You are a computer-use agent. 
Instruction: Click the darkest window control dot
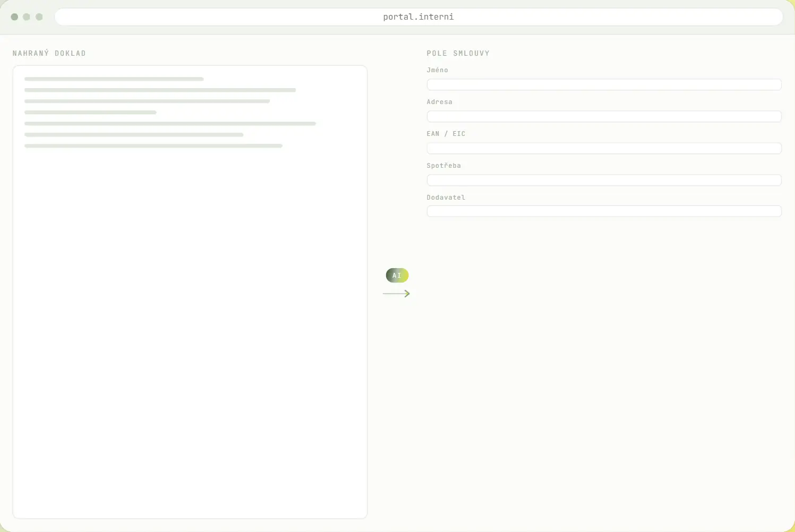(x=14, y=17)
